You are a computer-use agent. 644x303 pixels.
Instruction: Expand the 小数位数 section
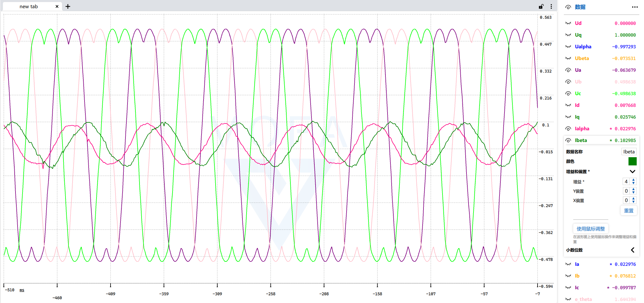(x=632, y=250)
